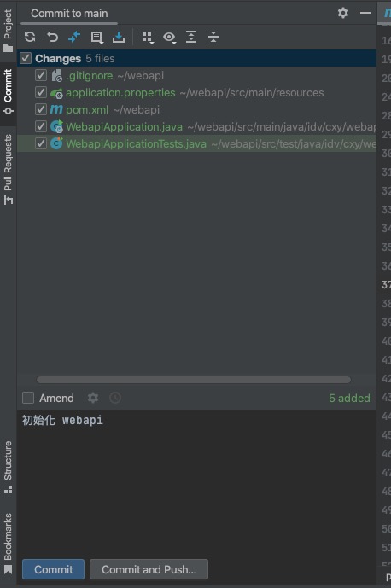This screenshot has width=391, height=588.
Task: Open the Pull Requests side tab
Action: (x=8, y=170)
